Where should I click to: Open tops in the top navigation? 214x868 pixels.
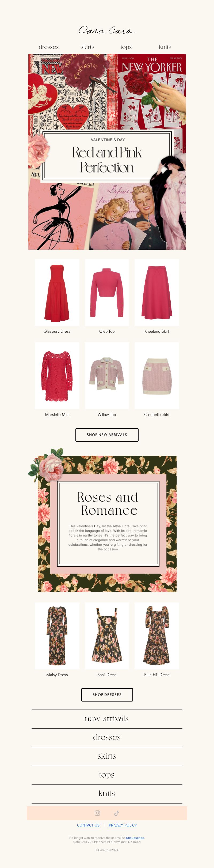pyautogui.click(x=126, y=47)
